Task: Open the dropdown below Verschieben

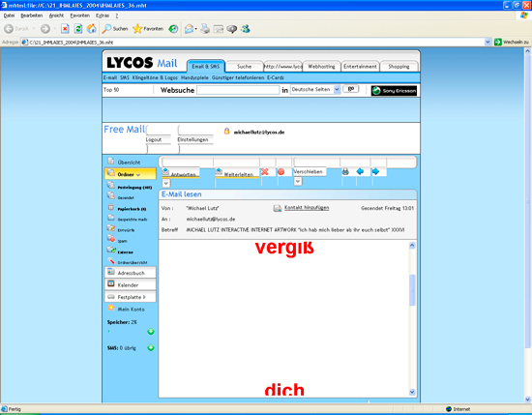Action: pyautogui.click(x=298, y=182)
